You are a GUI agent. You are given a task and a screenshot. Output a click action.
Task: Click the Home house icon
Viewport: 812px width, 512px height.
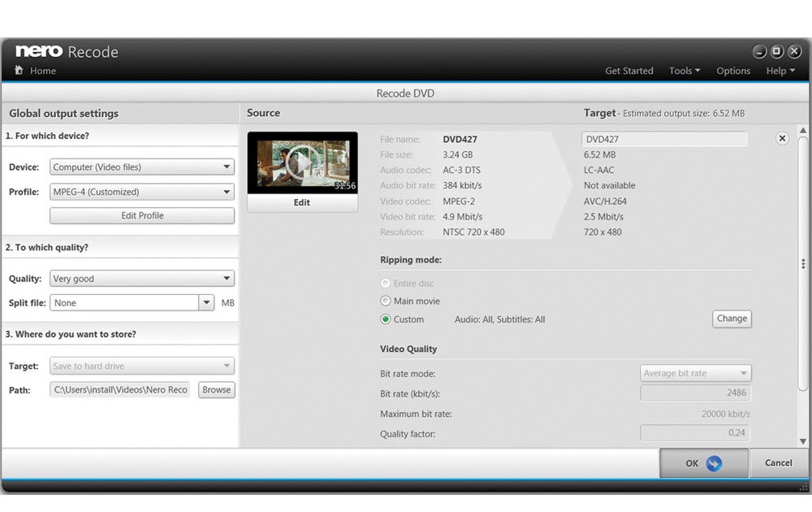tap(19, 70)
